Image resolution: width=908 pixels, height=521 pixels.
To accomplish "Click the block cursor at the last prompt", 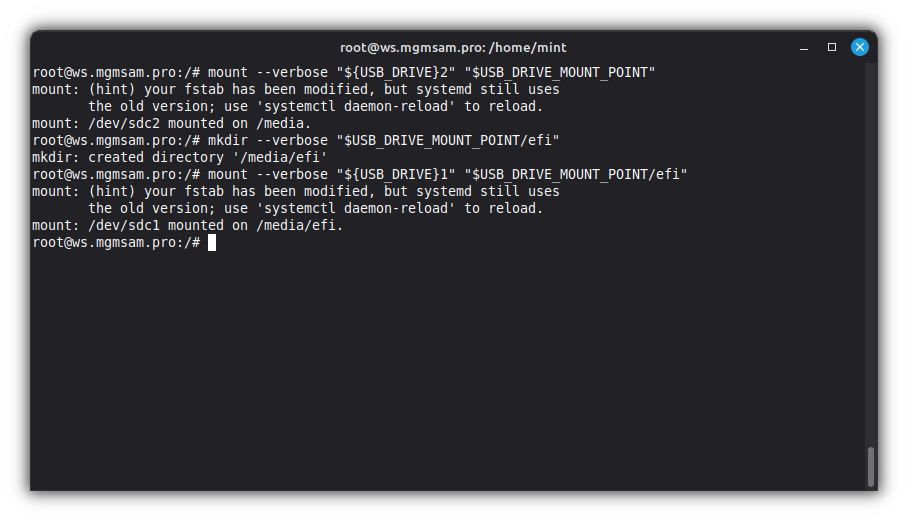I will 212,243.
